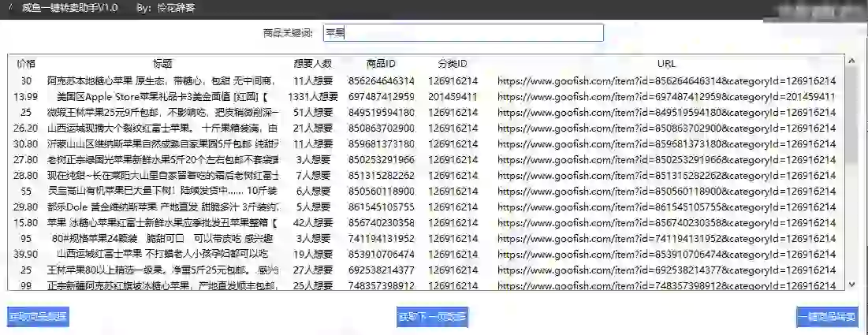Click the URL containing id=850863702900
This screenshot has width=868, height=335.
(x=666, y=128)
